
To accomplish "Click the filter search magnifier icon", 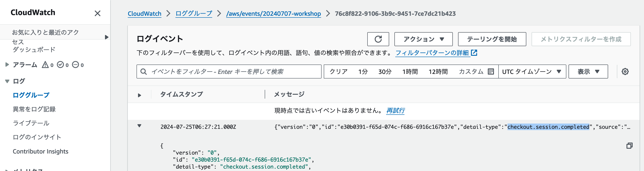I will click(143, 72).
